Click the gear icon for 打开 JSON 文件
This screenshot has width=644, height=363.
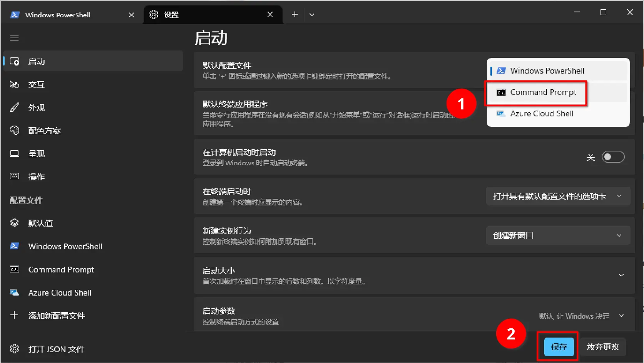click(x=15, y=349)
